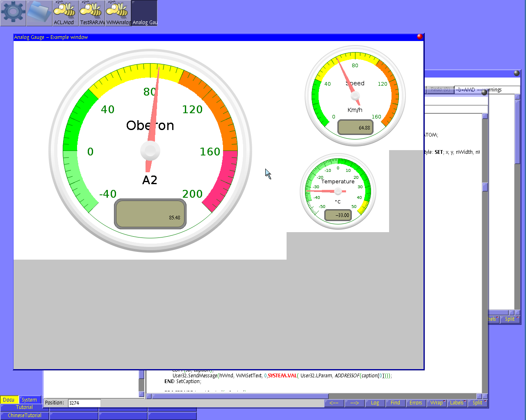Click the 'A2' label on the large gauge
526x420 pixels.
[x=150, y=180]
